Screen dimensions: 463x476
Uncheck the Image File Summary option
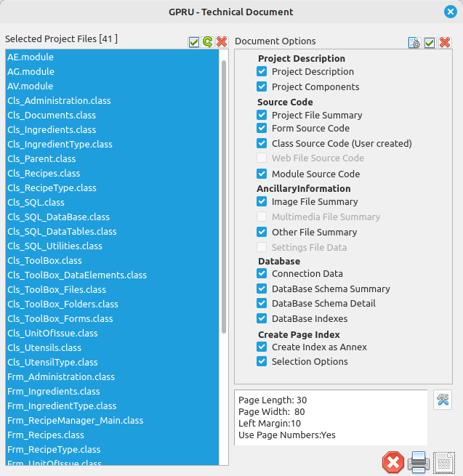click(262, 201)
